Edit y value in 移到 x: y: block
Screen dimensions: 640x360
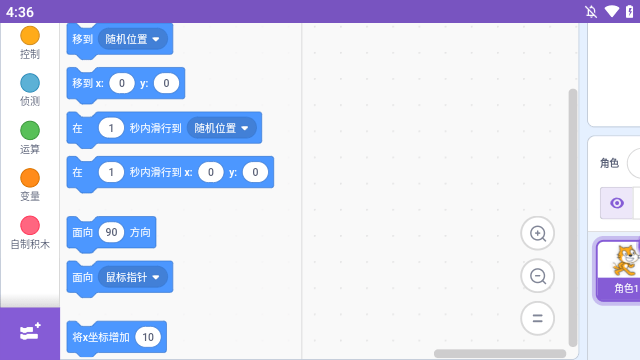[x=166, y=83]
